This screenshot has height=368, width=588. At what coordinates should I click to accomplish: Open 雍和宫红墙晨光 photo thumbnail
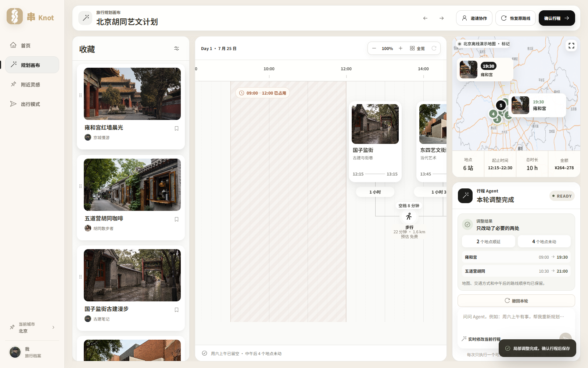coord(132,93)
